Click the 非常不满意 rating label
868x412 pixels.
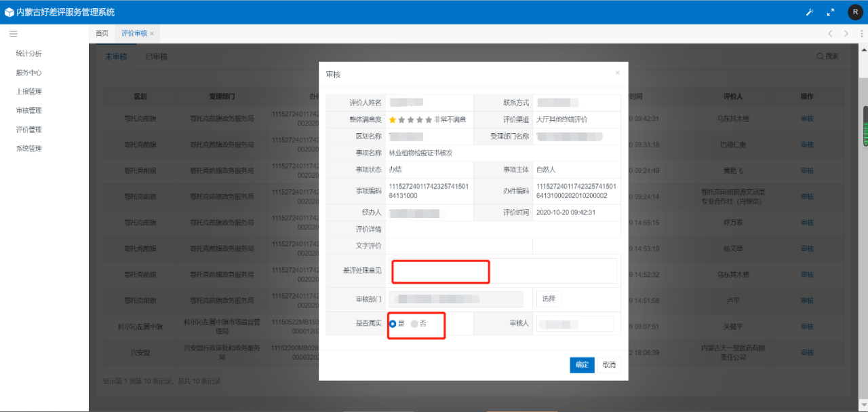(450, 119)
